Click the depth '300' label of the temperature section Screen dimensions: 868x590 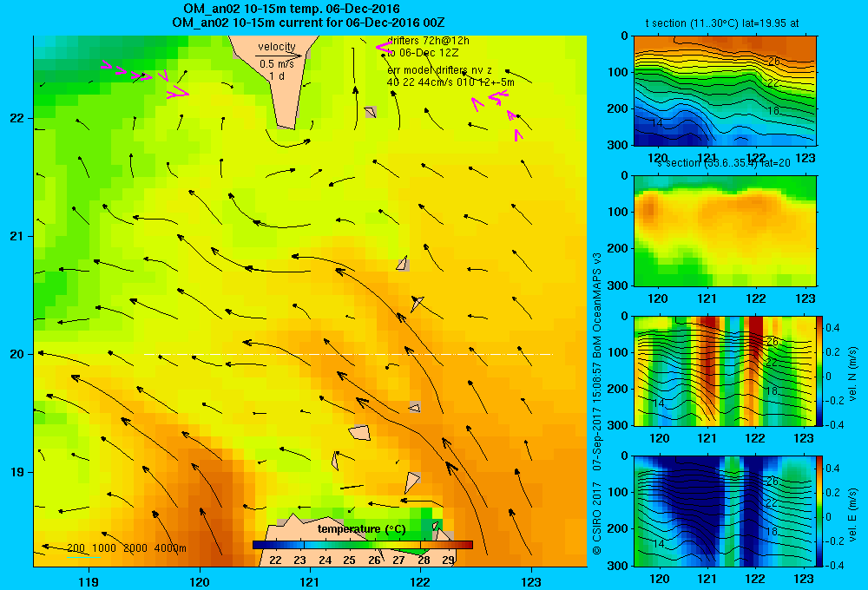click(x=618, y=145)
